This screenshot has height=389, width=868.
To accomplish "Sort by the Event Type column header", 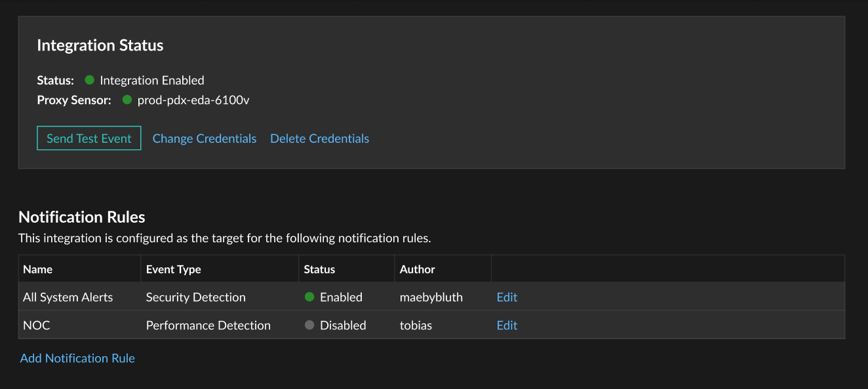I will click(173, 269).
